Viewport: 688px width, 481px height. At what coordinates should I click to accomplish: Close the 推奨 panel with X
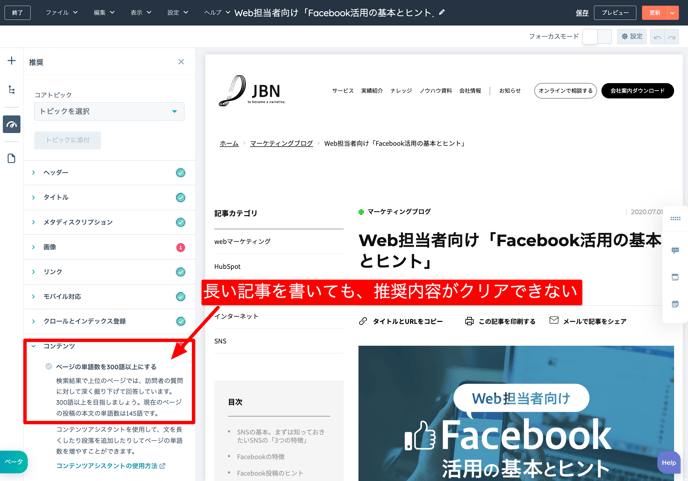(x=181, y=62)
